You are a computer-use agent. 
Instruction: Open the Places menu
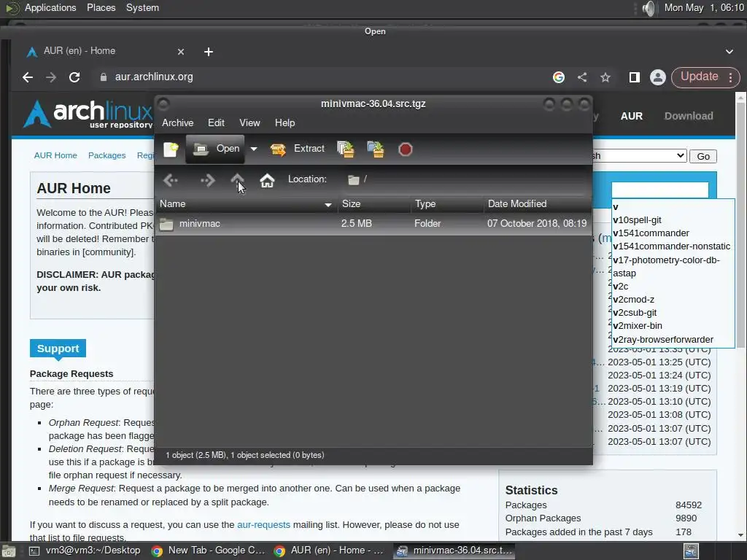pyautogui.click(x=101, y=7)
